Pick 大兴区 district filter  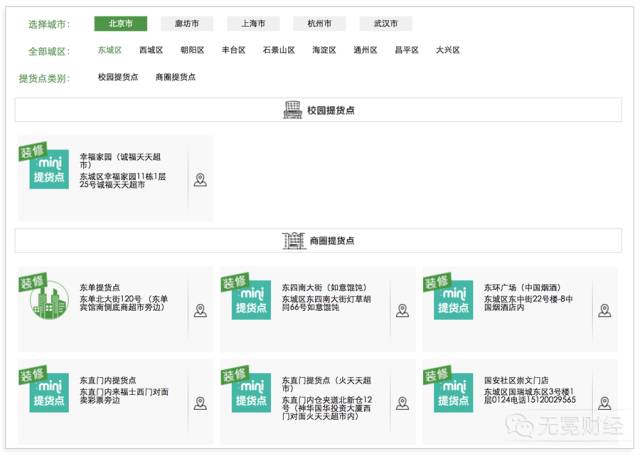tap(447, 50)
